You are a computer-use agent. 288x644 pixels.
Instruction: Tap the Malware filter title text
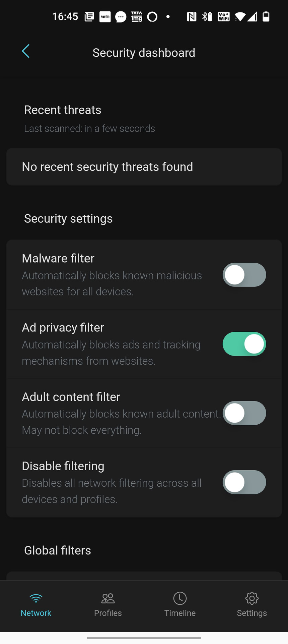click(58, 258)
